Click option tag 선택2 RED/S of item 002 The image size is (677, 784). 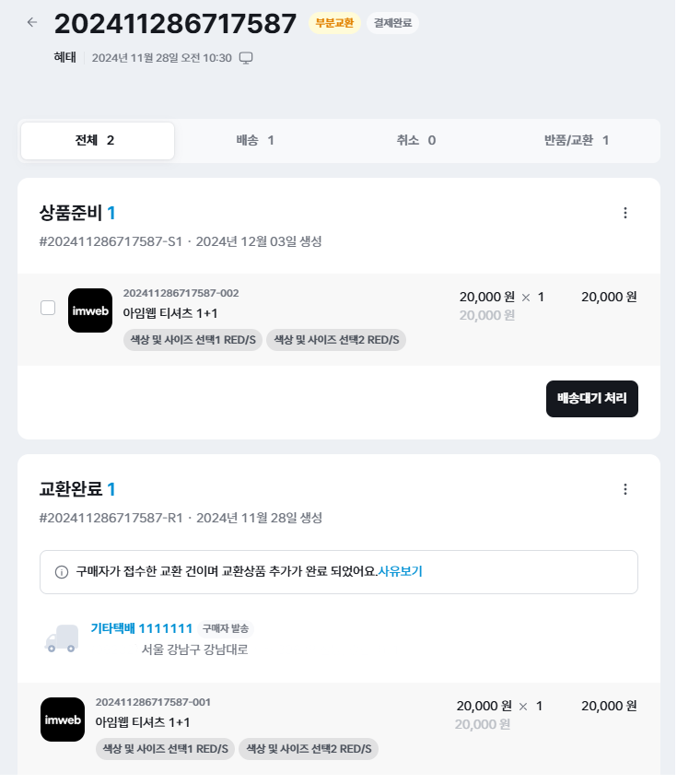(x=336, y=340)
